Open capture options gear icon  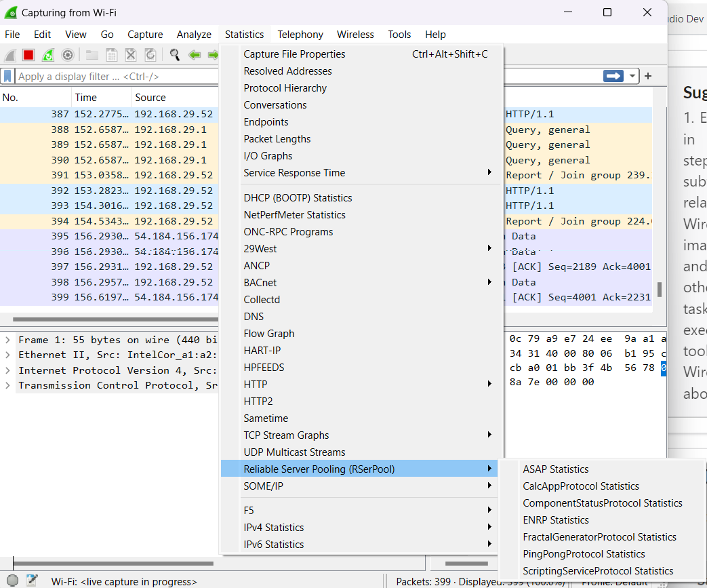(x=68, y=55)
